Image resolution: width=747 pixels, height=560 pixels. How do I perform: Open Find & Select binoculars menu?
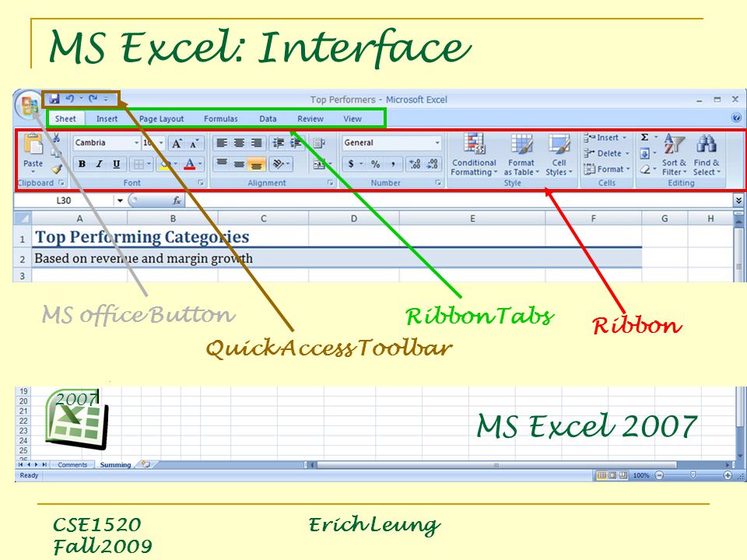click(707, 154)
